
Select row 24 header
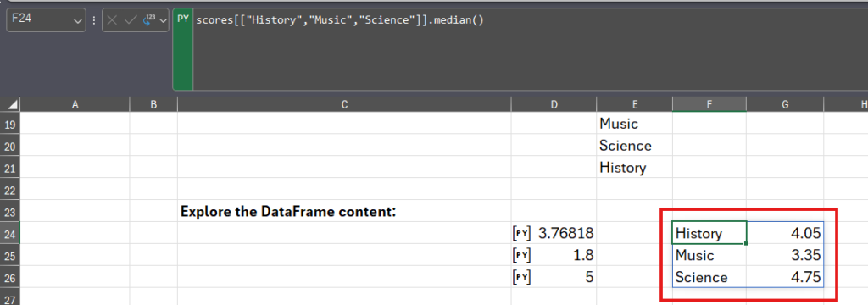(10, 233)
